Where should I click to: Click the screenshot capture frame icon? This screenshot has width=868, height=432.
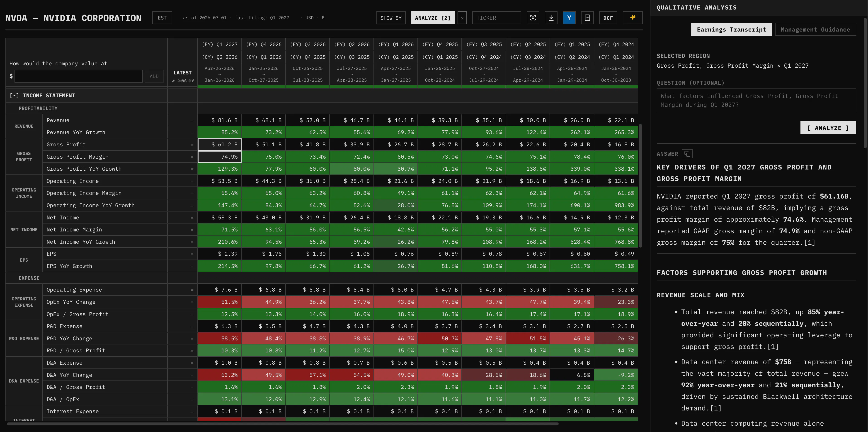[533, 18]
